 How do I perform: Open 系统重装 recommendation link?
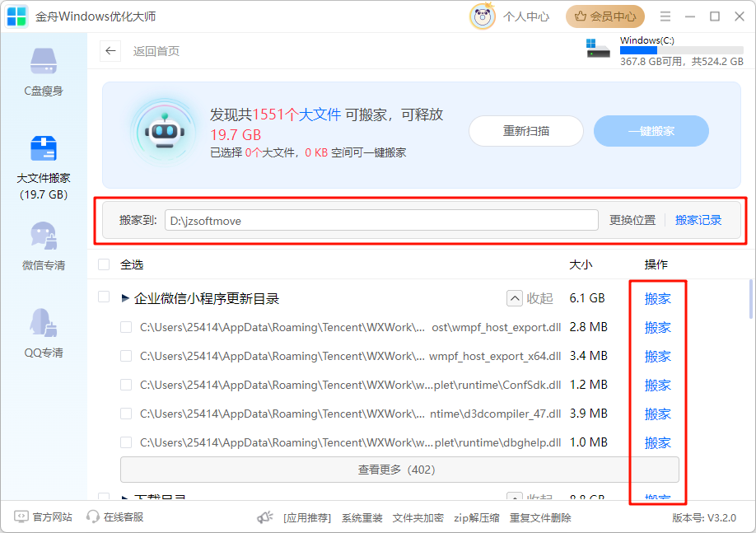[362, 518]
